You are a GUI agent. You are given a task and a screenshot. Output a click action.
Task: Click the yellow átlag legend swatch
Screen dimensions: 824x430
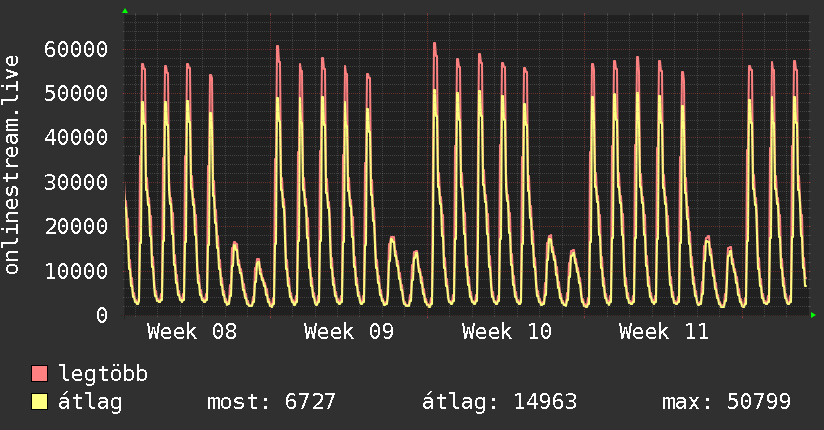(x=39, y=402)
